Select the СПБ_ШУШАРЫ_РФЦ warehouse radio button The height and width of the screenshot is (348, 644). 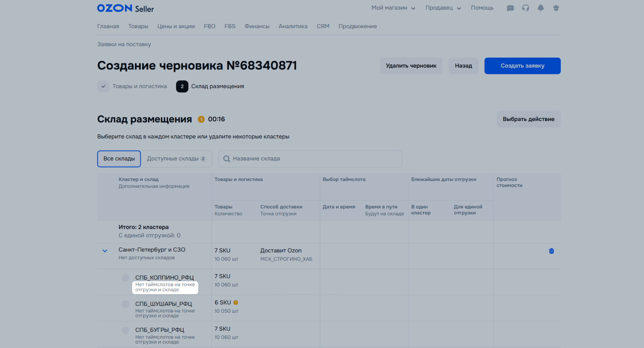coord(125,304)
